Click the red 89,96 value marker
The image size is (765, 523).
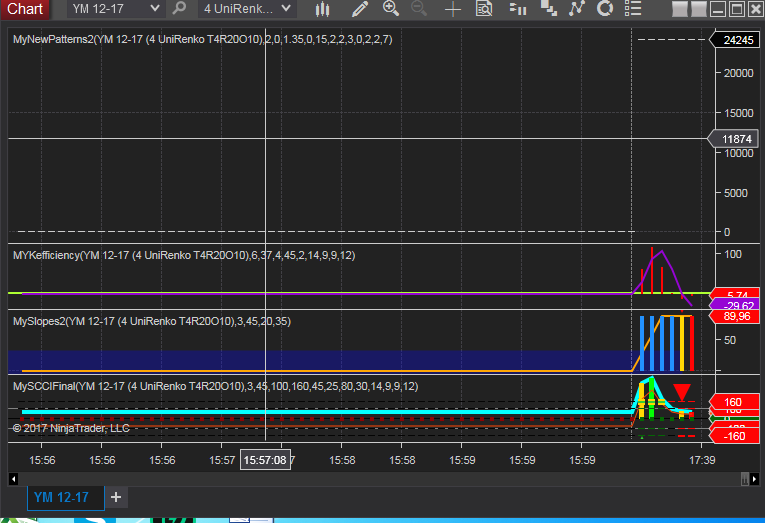734,316
